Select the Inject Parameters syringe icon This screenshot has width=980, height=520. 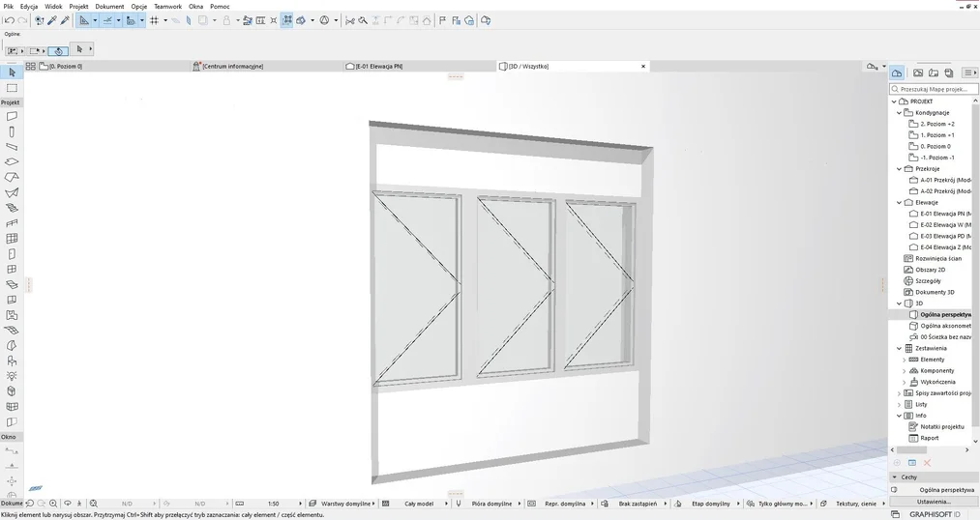pyautogui.click(x=65, y=20)
